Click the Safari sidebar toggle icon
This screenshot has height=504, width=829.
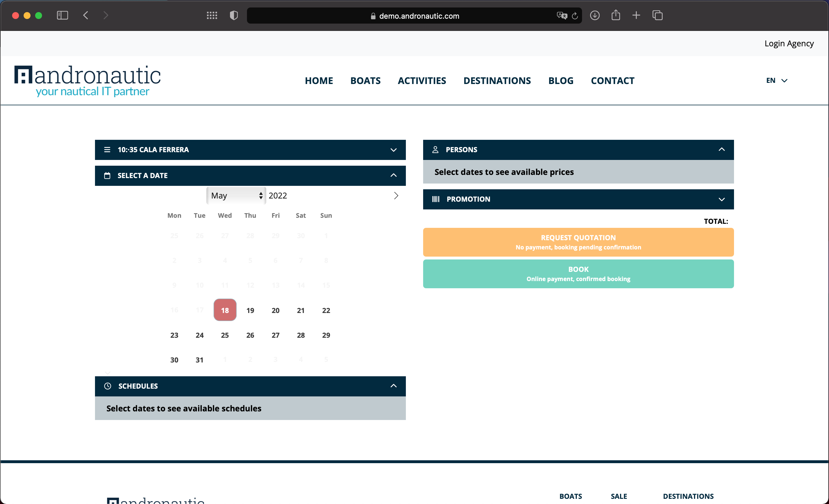(x=62, y=16)
